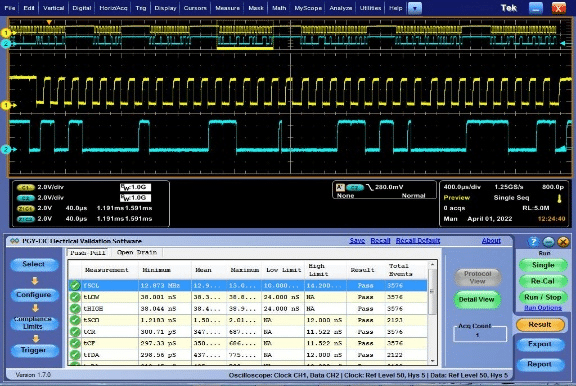The height and width of the screenshot is (386, 576).
Task: Click the blue minimize panel round icon
Action: coord(548,242)
